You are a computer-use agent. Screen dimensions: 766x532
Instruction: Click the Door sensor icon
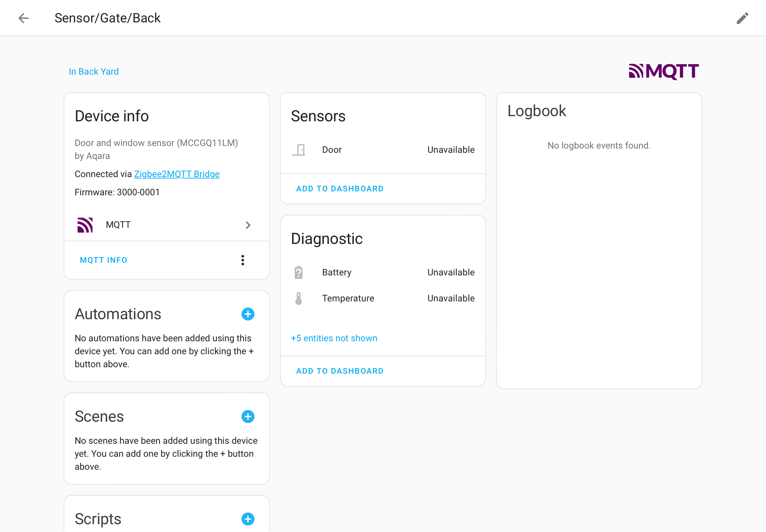[x=299, y=150]
